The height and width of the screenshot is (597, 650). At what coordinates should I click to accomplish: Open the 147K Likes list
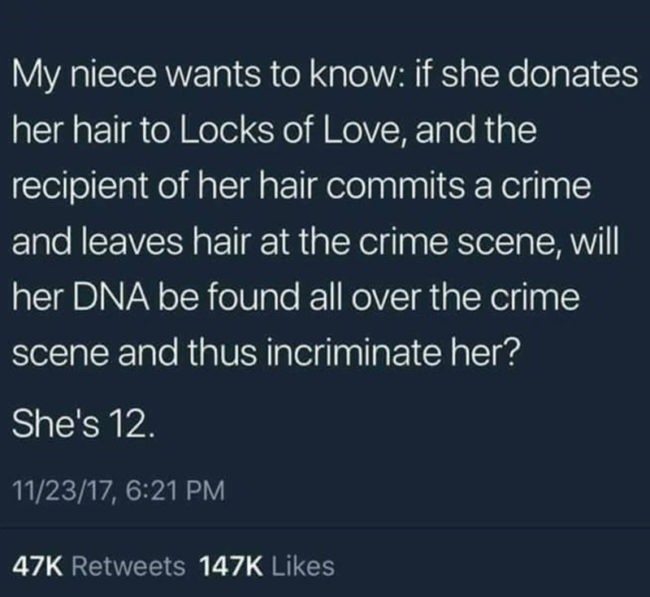coord(267,566)
